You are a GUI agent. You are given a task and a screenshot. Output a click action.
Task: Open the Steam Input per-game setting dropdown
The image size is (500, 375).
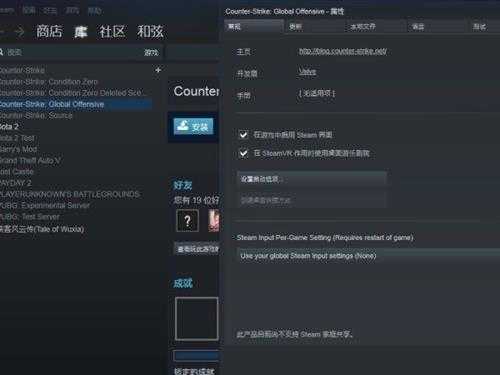click(368, 256)
